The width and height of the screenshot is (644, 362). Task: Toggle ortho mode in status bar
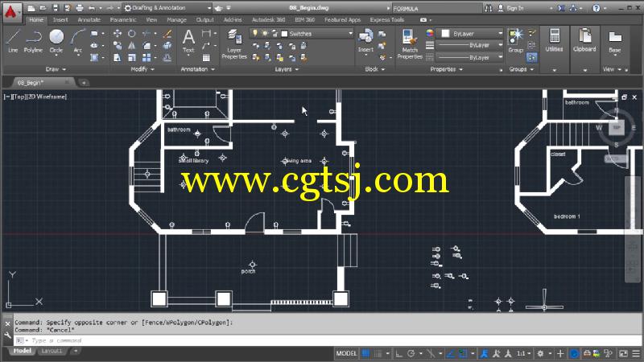pyautogui.click(x=398, y=353)
